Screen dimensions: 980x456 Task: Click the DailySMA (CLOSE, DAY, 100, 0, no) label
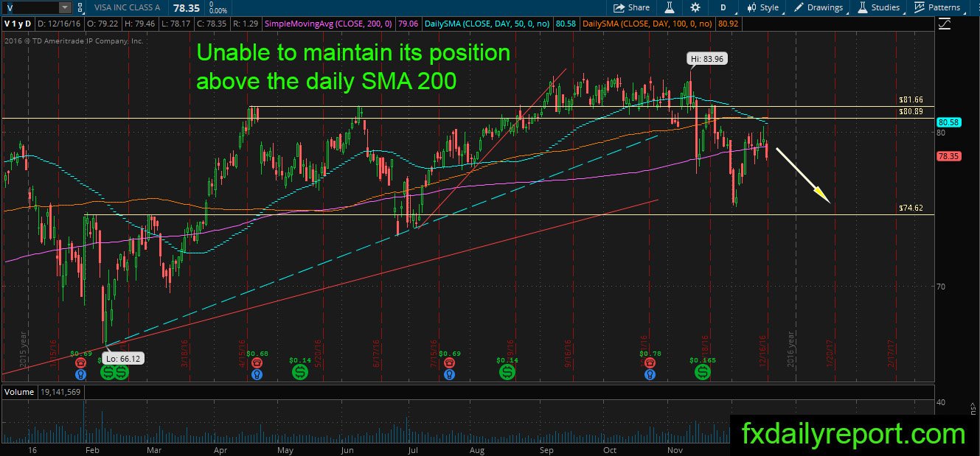click(647, 24)
